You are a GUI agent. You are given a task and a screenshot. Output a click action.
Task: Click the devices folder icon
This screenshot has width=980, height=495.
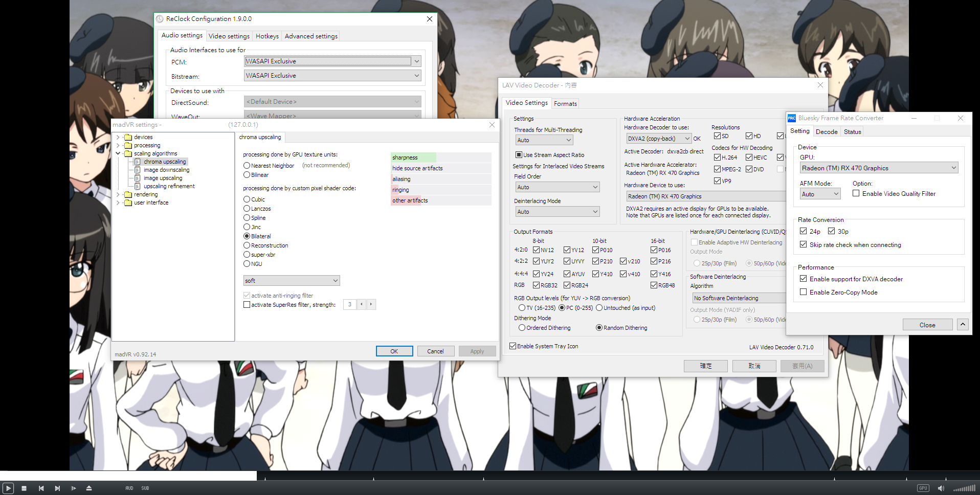(128, 137)
